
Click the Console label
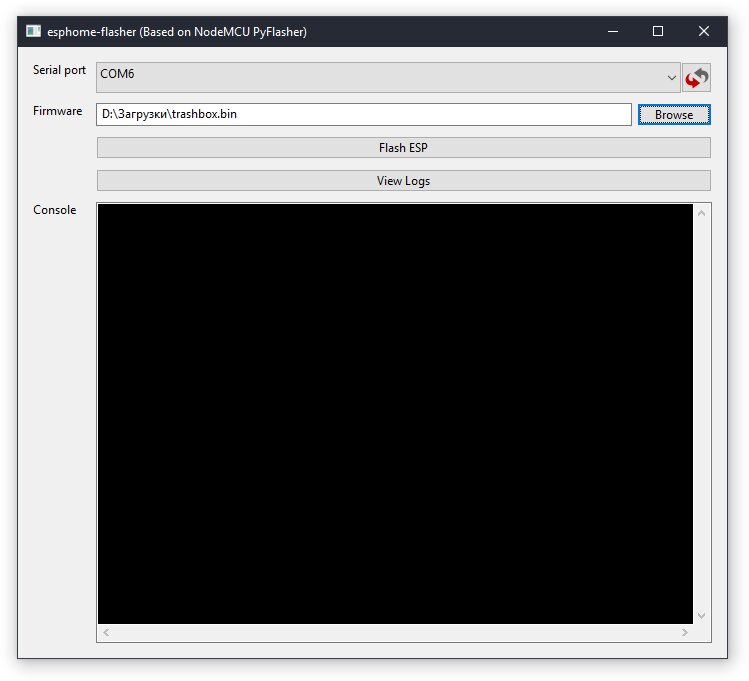(x=54, y=210)
